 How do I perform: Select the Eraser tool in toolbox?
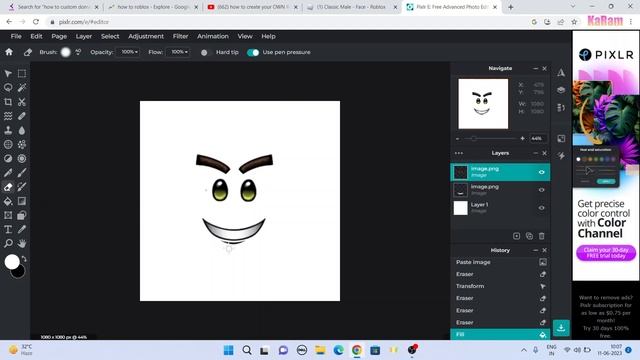[x=8, y=187]
